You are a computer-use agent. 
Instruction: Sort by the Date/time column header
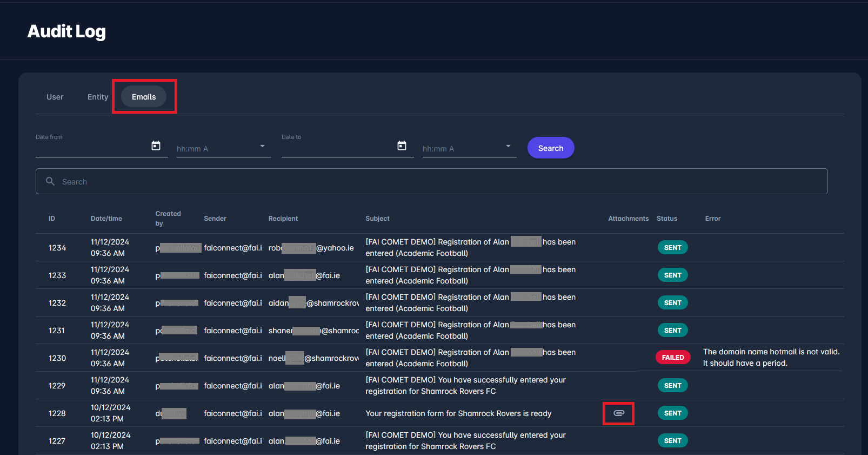point(106,219)
